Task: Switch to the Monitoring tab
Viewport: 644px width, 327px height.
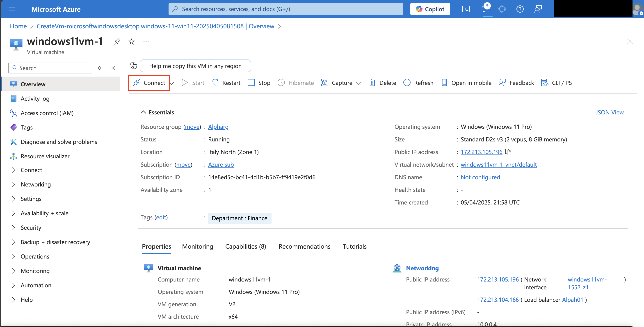Action: 197,247
